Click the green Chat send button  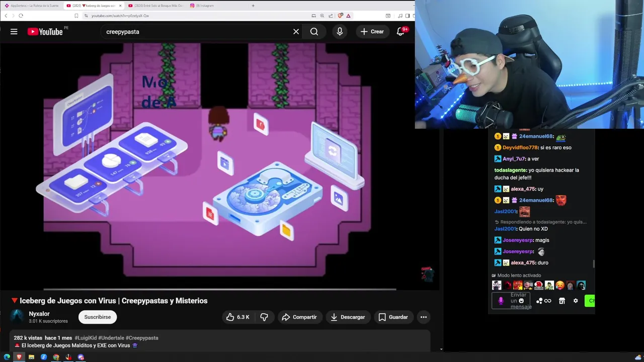pyautogui.click(x=590, y=301)
